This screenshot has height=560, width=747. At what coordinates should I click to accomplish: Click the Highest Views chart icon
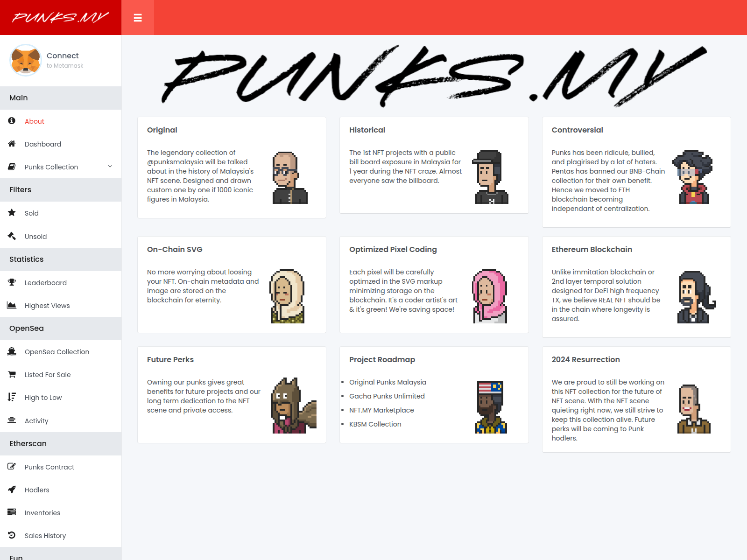tap(12, 305)
